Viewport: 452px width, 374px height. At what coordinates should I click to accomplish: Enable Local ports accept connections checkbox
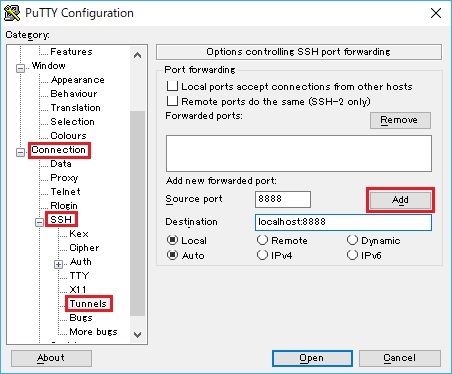[x=172, y=86]
